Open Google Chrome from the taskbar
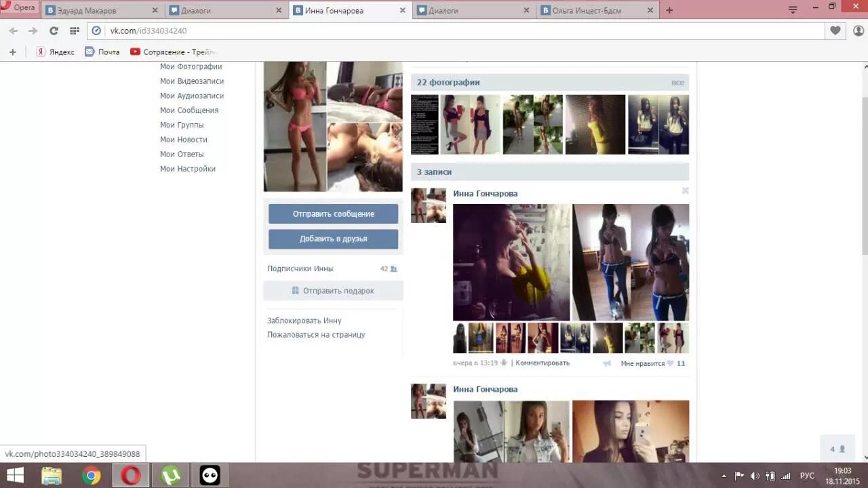 click(92, 475)
